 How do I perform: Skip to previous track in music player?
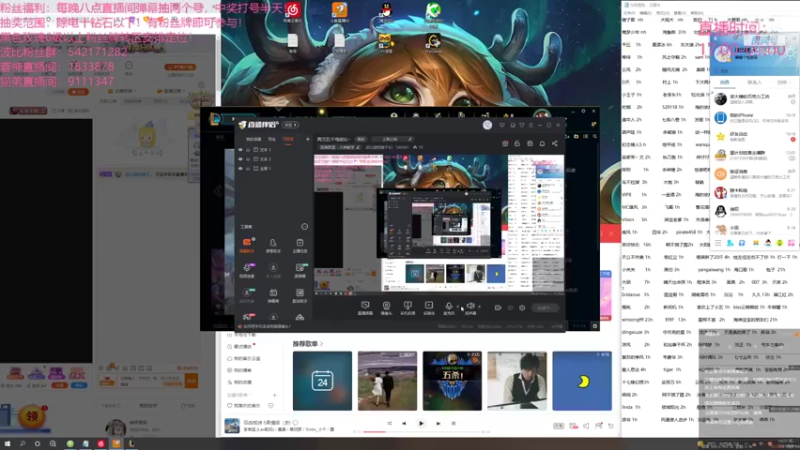tap(404, 423)
